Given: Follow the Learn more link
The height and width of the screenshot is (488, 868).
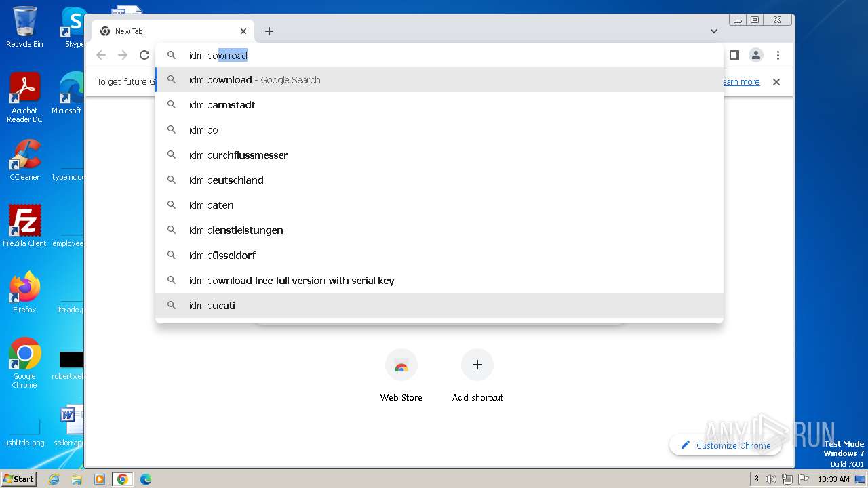Looking at the screenshot, I should [740, 82].
